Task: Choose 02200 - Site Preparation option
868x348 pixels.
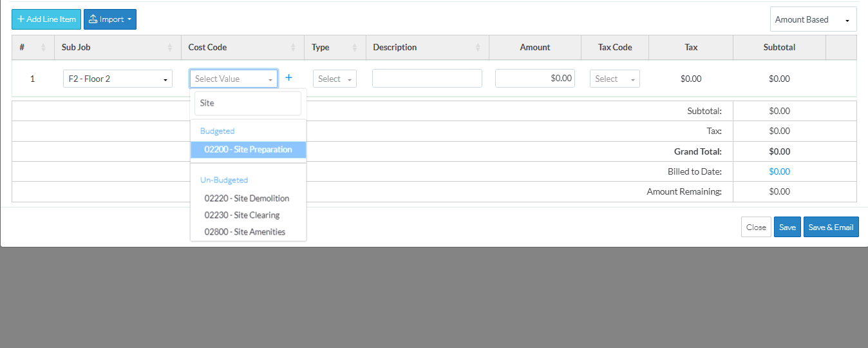Action: (x=249, y=150)
